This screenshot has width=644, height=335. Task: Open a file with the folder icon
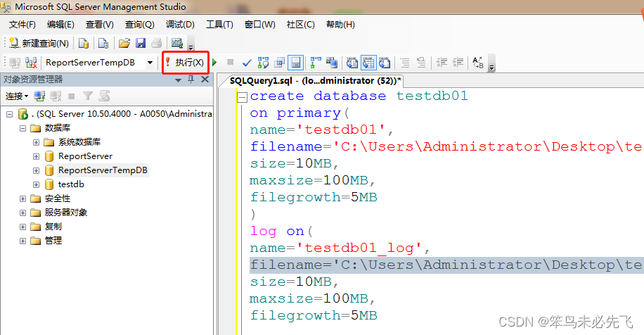pyautogui.click(x=124, y=43)
